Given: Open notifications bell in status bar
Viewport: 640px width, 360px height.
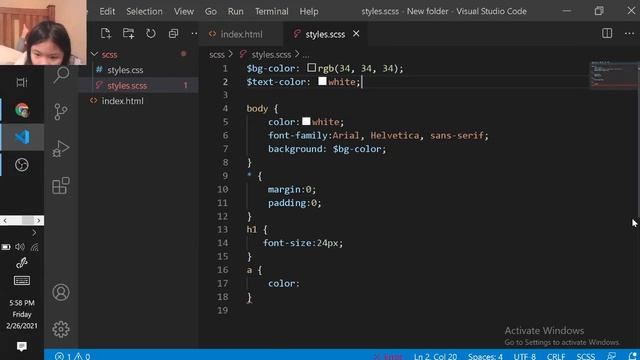Looking at the screenshot, I should pyautogui.click(x=633, y=356).
